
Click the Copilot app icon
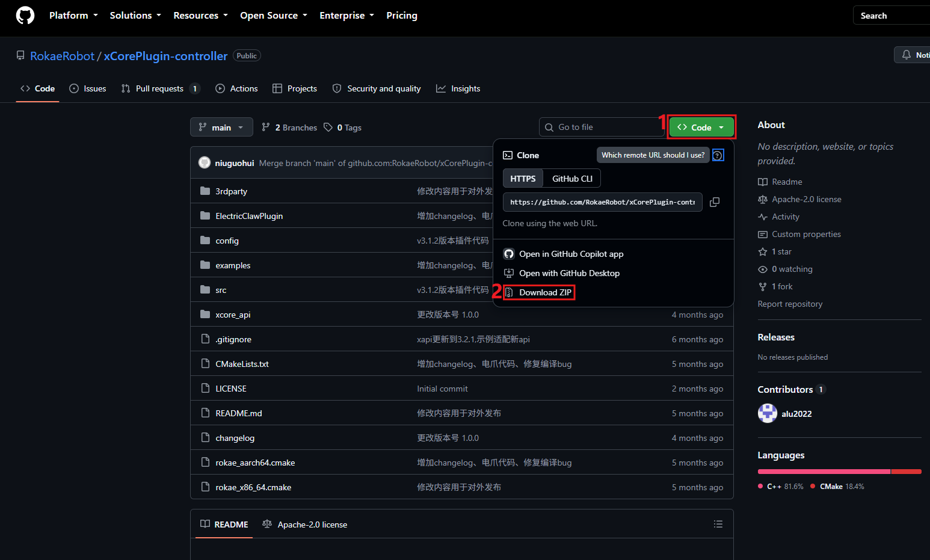pos(509,254)
